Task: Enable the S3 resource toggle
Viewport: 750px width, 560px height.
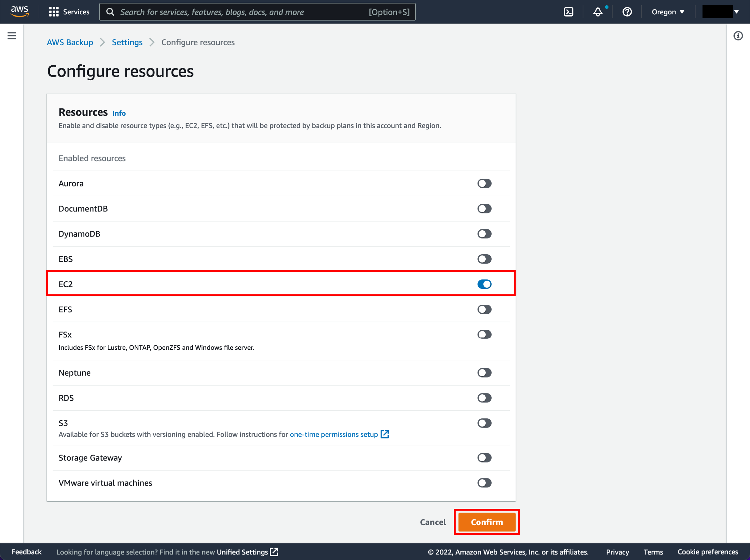Action: [x=484, y=423]
